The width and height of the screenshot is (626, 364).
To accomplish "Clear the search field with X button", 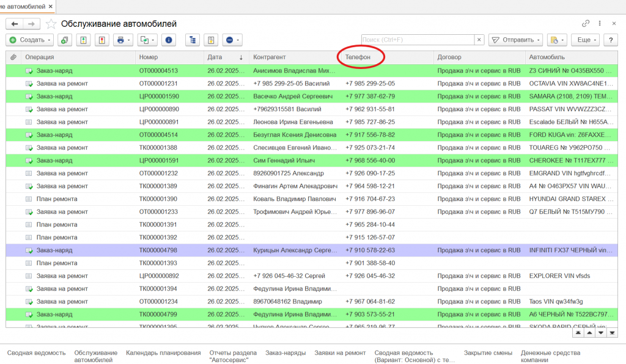I will click(479, 40).
